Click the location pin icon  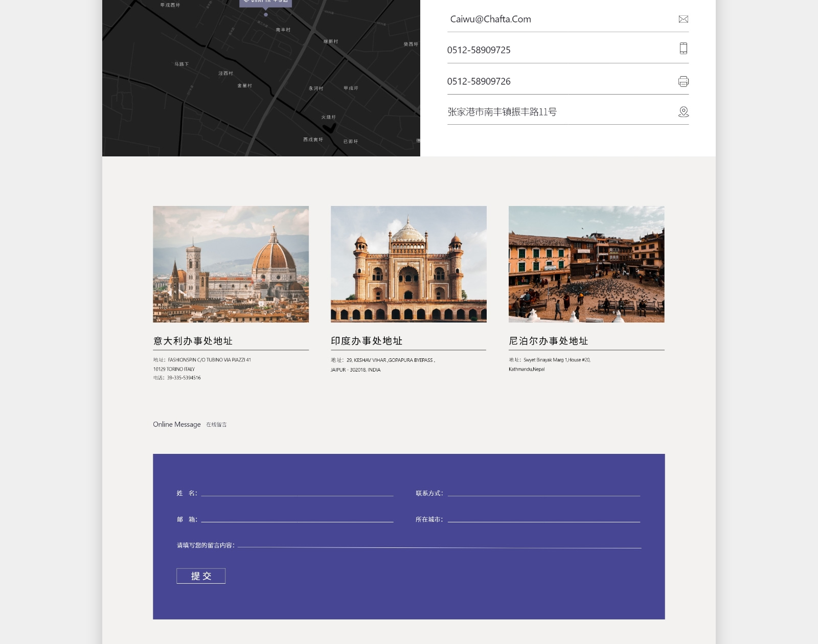point(683,112)
